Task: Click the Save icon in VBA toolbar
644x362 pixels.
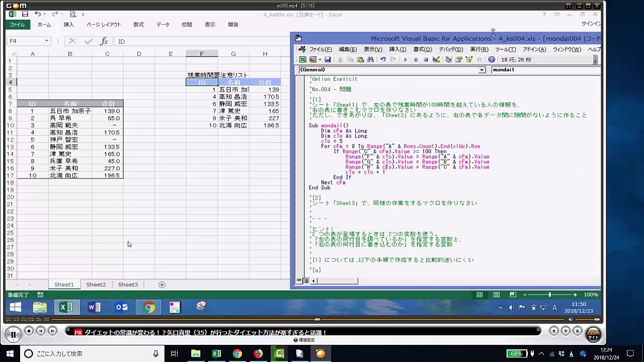Action: 328,59
